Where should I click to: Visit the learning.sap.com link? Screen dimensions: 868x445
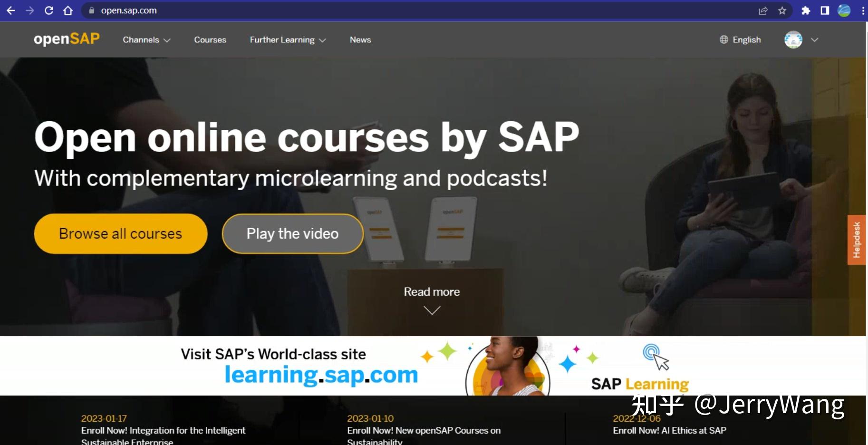coord(321,375)
